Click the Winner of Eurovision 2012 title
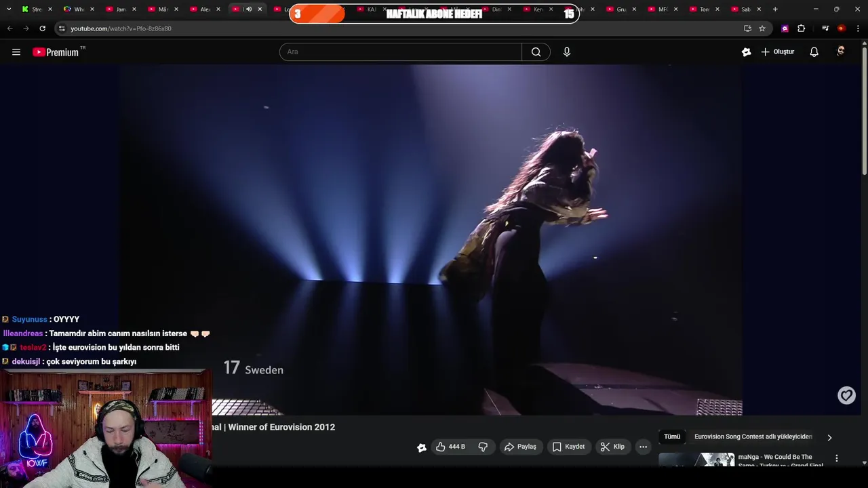Viewport: 868px width, 488px height. [x=281, y=427]
